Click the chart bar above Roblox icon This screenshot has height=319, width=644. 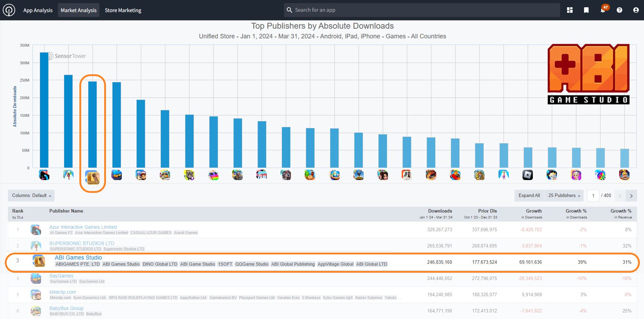(528, 158)
